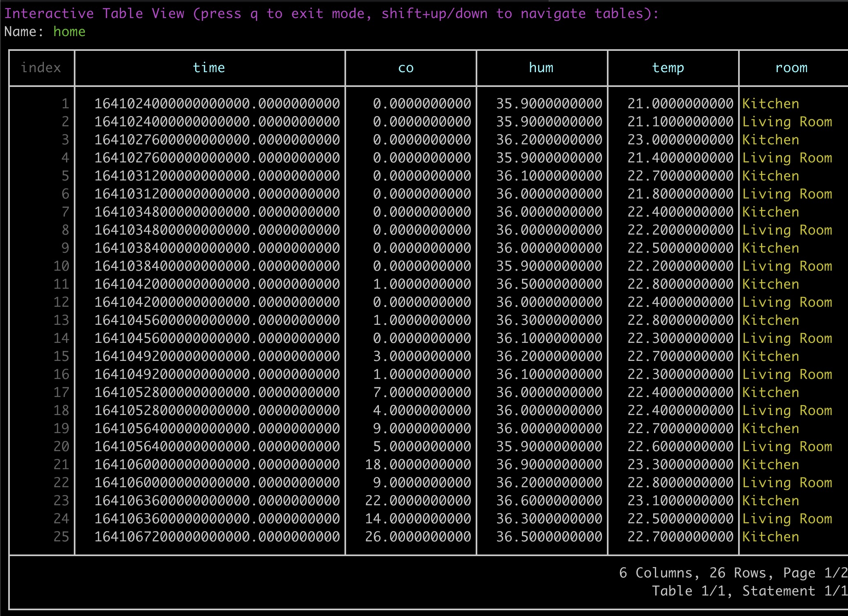The image size is (848, 616).
Task: Click index number 22
Action: point(62,482)
